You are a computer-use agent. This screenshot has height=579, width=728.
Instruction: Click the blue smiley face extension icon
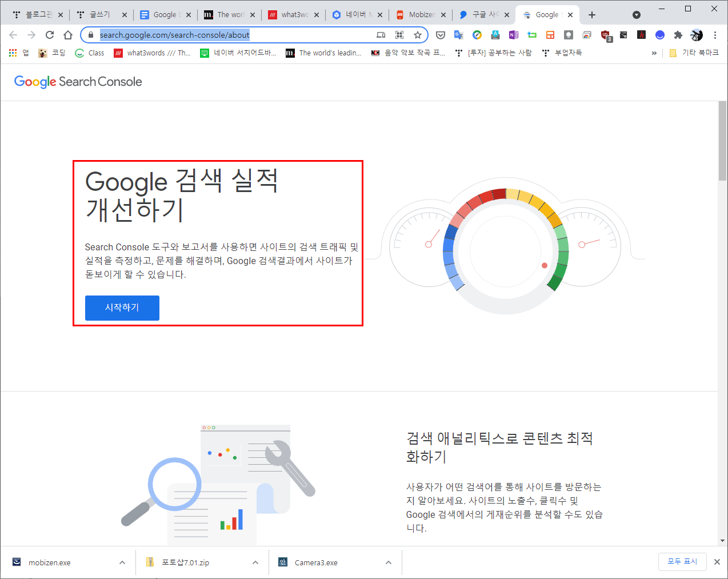tap(660, 35)
